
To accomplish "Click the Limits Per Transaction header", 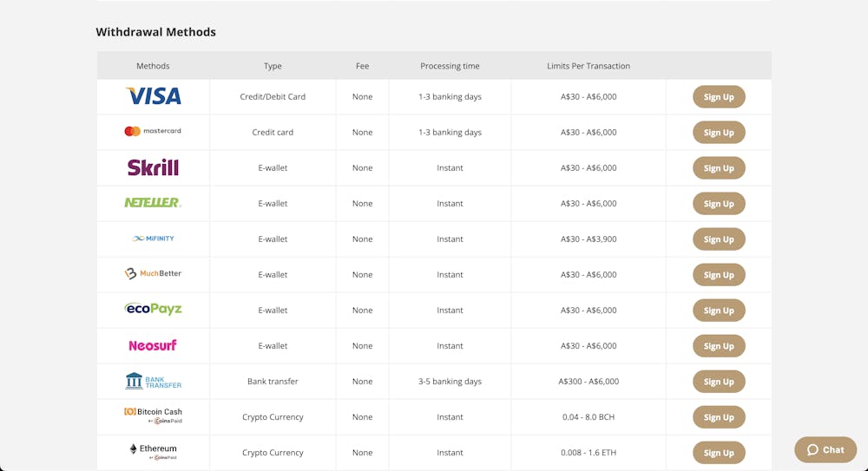I will coord(589,66).
